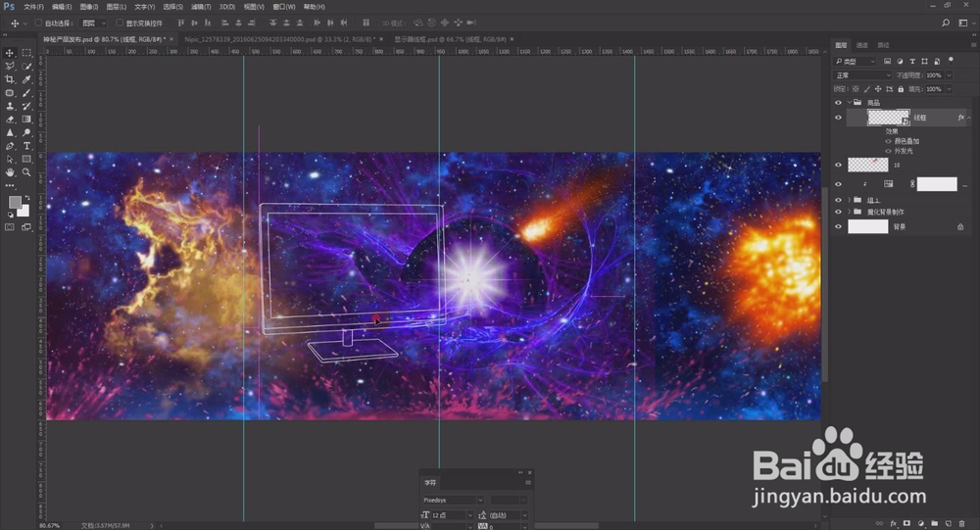Open the 不透明度 opacity dropdown arrow
980x530 pixels.
point(949,75)
